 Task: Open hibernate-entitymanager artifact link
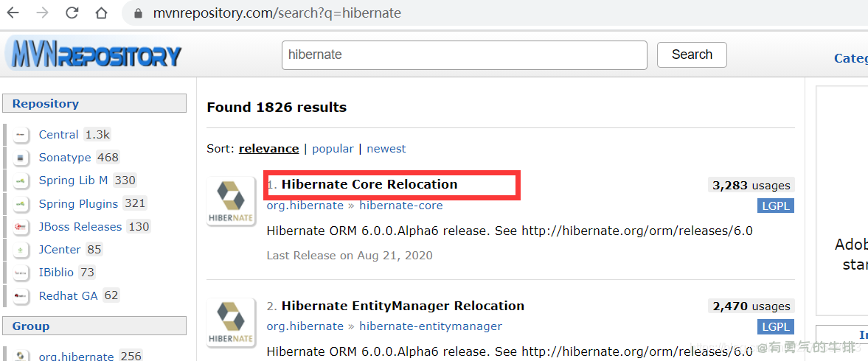(x=430, y=326)
